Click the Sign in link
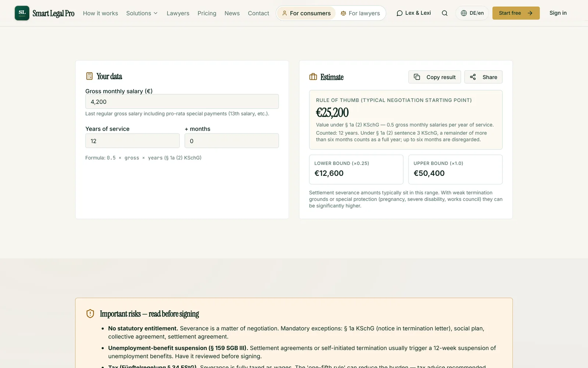This screenshot has height=368, width=588. [x=558, y=13]
